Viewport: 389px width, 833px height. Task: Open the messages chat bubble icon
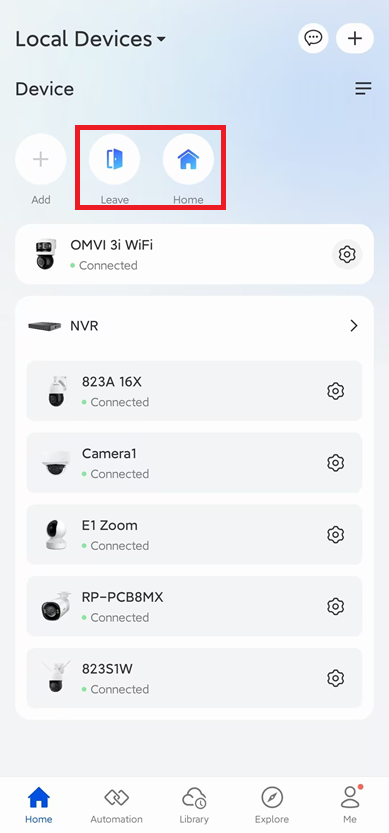click(313, 38)
